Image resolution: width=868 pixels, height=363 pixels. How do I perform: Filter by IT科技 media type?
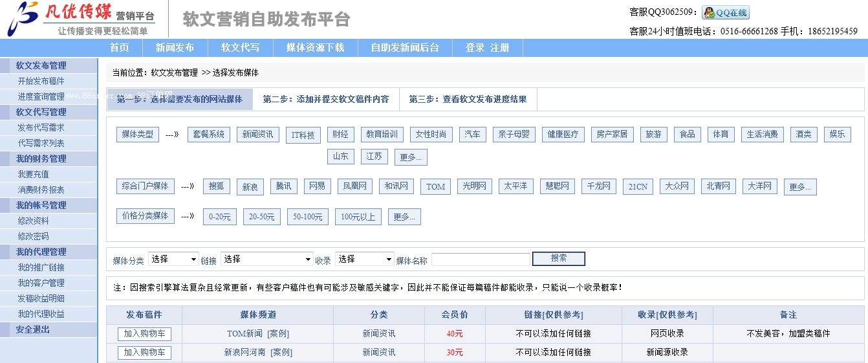[303, 135]
